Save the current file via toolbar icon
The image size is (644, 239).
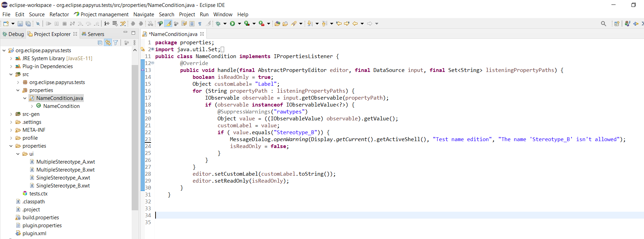pos(20,24)
